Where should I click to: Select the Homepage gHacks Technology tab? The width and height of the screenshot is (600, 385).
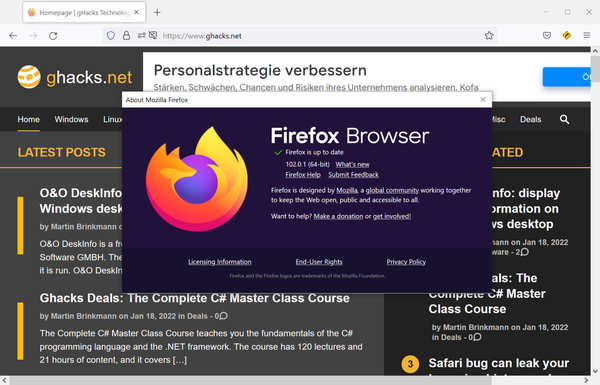click(84, 12)
